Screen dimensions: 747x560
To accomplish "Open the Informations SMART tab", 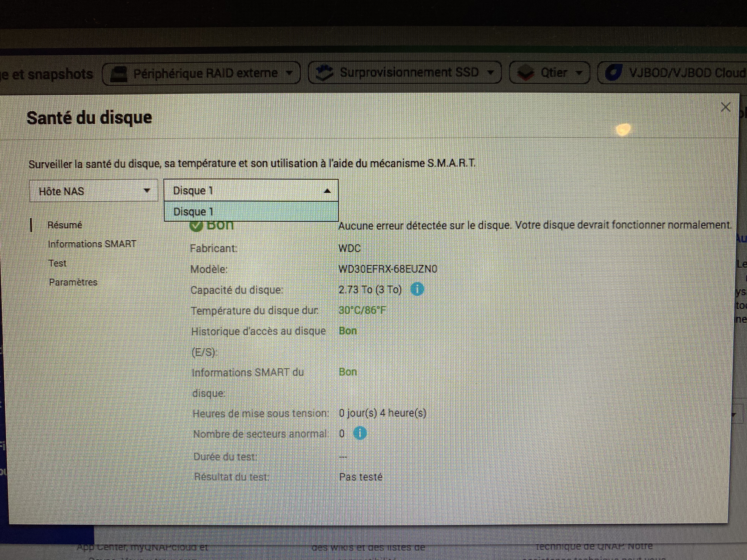I will [x=92, y=244].
